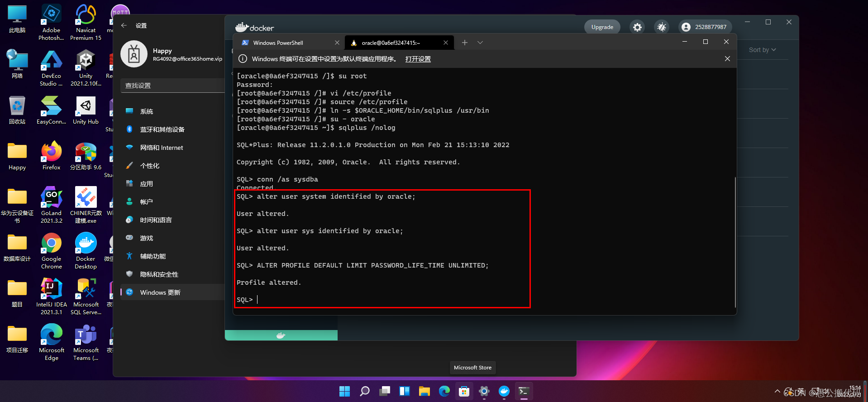Open Adobe Photoshop desktop shortcut
This screenshot has height=402, width=868.
click(52, 23)
